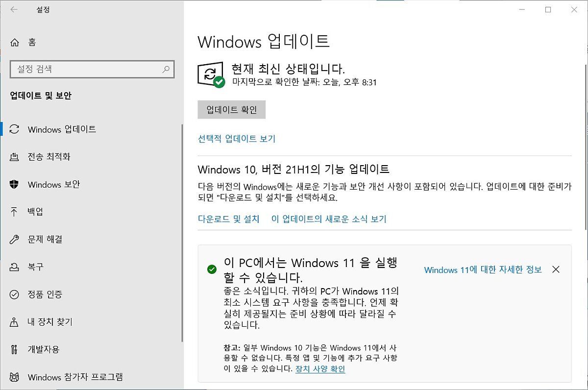Click the 문제 해결 wrench icon

pyautogui.click(x=15, y=240)
